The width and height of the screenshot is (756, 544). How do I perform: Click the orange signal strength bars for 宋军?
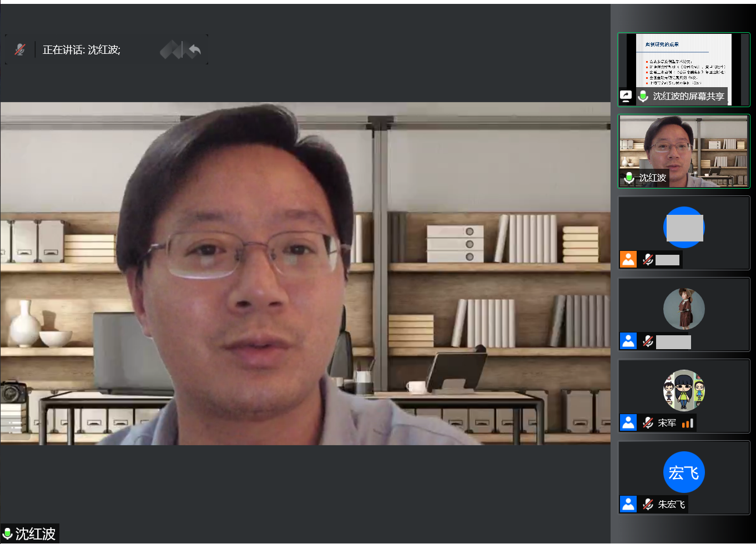[x=688, y=424]
